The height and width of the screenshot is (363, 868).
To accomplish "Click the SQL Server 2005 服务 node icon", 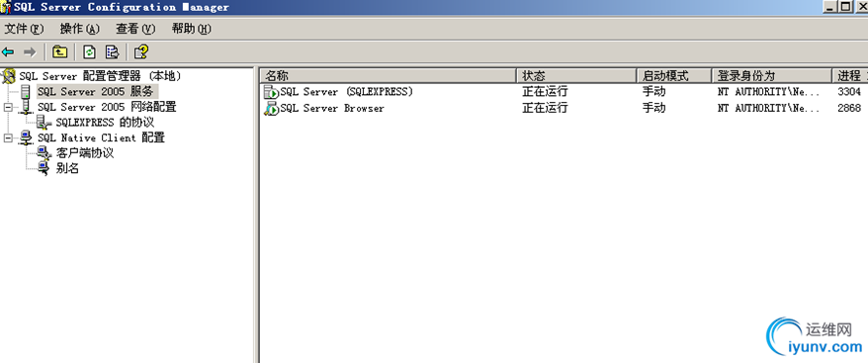I will click(x=26, y=91).
